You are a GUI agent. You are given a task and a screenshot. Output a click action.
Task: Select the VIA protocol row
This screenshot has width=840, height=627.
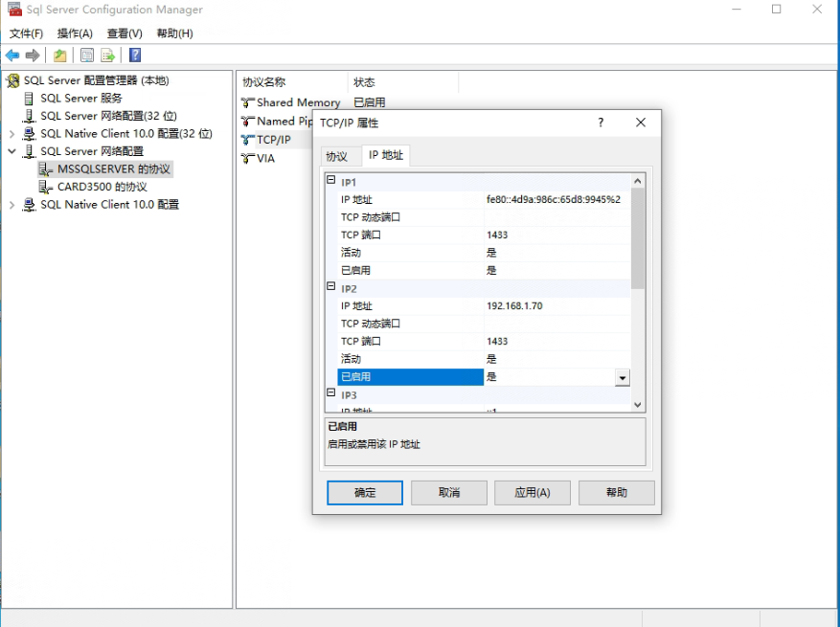pos(265,159)
